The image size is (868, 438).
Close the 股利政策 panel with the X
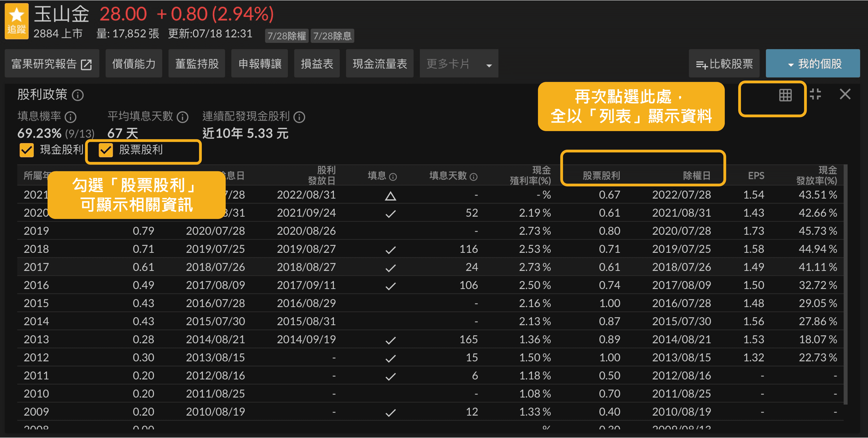[845, 94]
